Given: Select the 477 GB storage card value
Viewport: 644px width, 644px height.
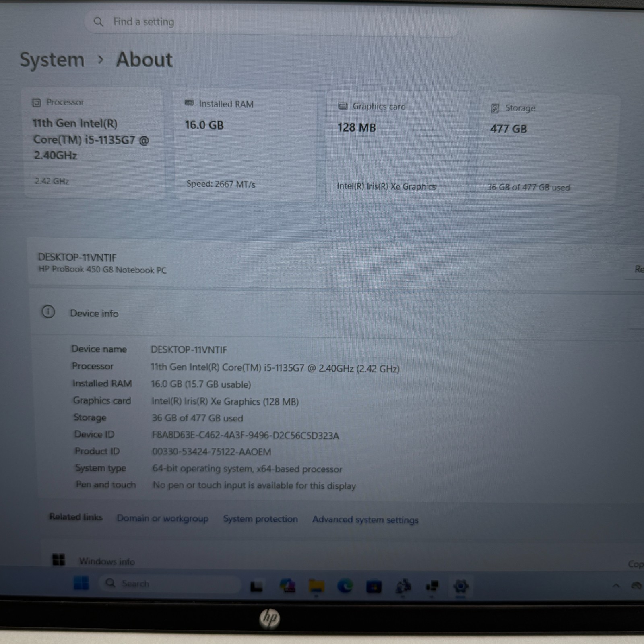Looking at the screenshot, I should pos(509,129).
